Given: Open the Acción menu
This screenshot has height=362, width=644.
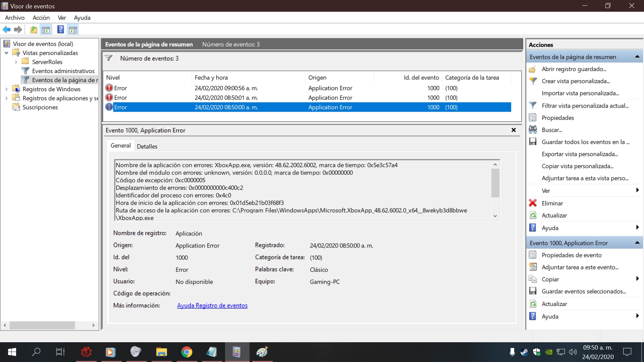Looking at the screenshot, I should (x=41, y=18).
